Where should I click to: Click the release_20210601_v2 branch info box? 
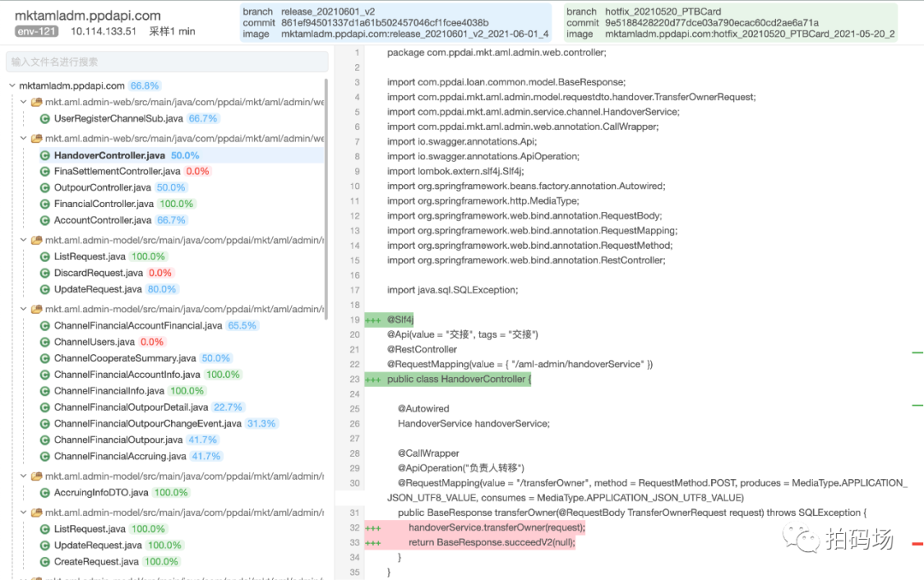click(x=395, y=22)
